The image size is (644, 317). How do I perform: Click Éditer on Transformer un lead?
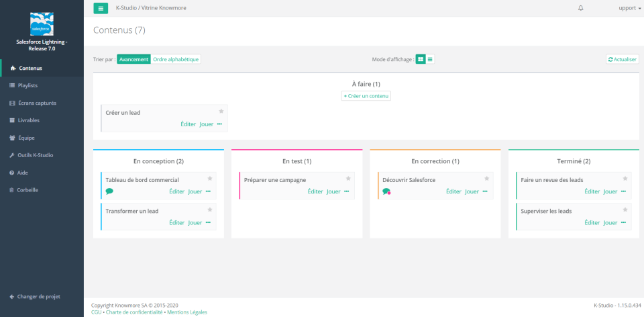click(x=176, y=223)
